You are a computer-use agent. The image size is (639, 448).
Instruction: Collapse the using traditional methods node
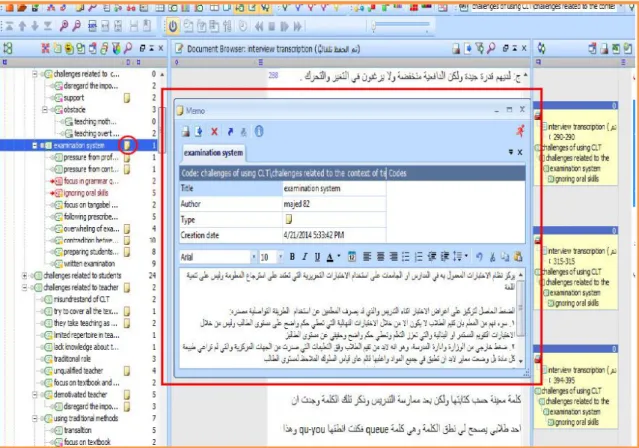pos(35,419)
